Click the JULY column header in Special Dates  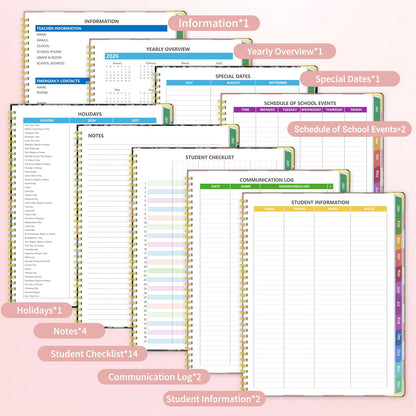pos(189,83)
